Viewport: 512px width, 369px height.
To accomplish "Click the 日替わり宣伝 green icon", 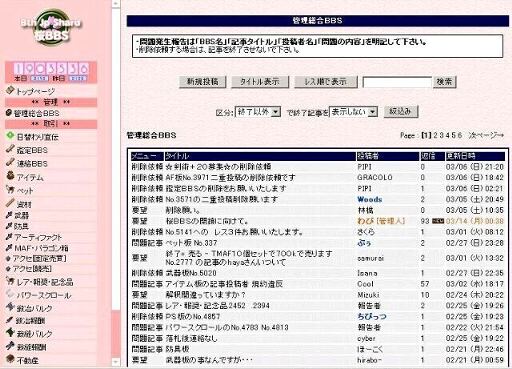I will pyautogui.click(x=10, y=136).
